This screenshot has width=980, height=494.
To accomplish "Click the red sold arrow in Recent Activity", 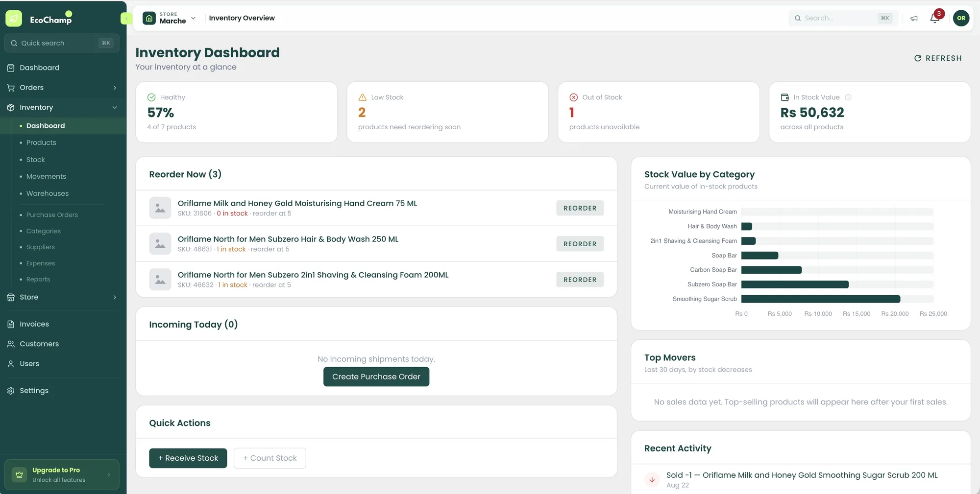I will click(652, 480).
